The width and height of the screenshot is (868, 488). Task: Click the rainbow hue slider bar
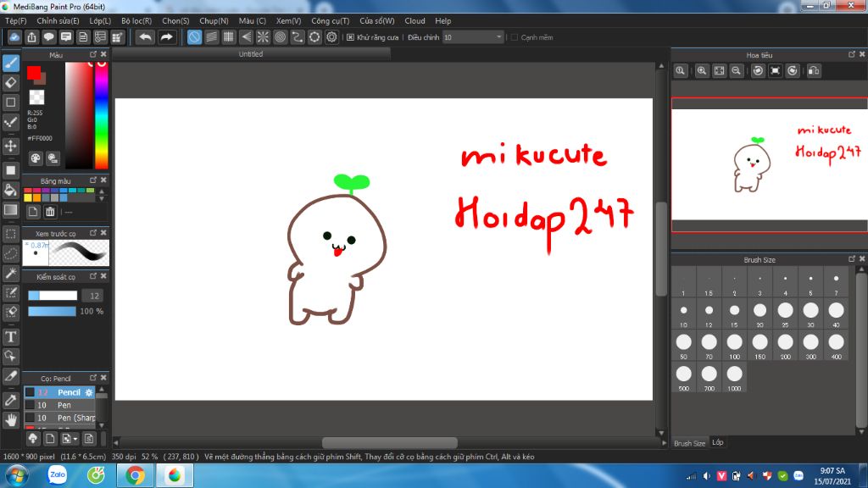pyautogui.click(x=102, y=115)
